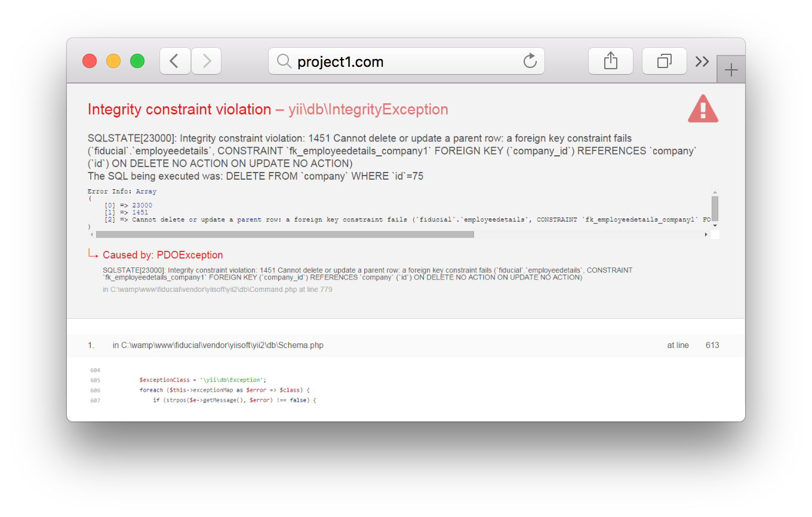
Task: Click code line 606 with the foreach statement
Action: [x=225, y=390]
